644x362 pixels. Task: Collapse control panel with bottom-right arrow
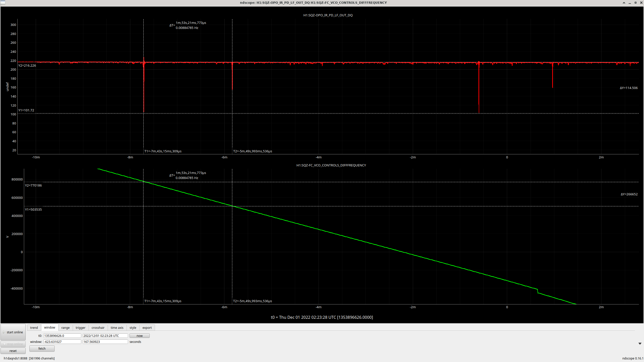640,344
